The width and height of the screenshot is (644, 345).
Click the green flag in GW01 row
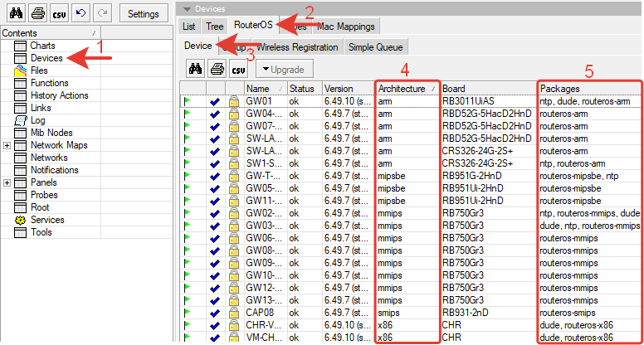(188, 102)
